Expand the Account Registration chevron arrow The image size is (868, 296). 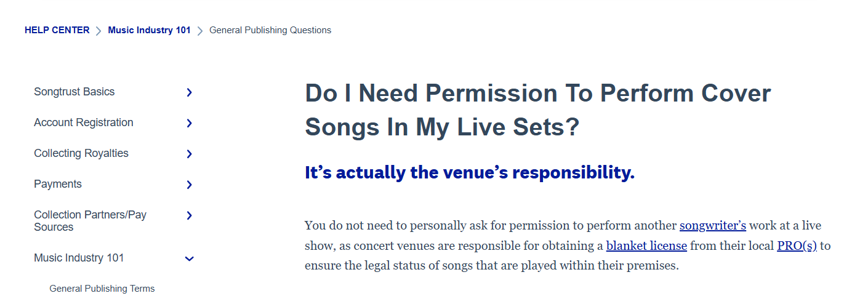pyautogui.click(x=189, y=123)
